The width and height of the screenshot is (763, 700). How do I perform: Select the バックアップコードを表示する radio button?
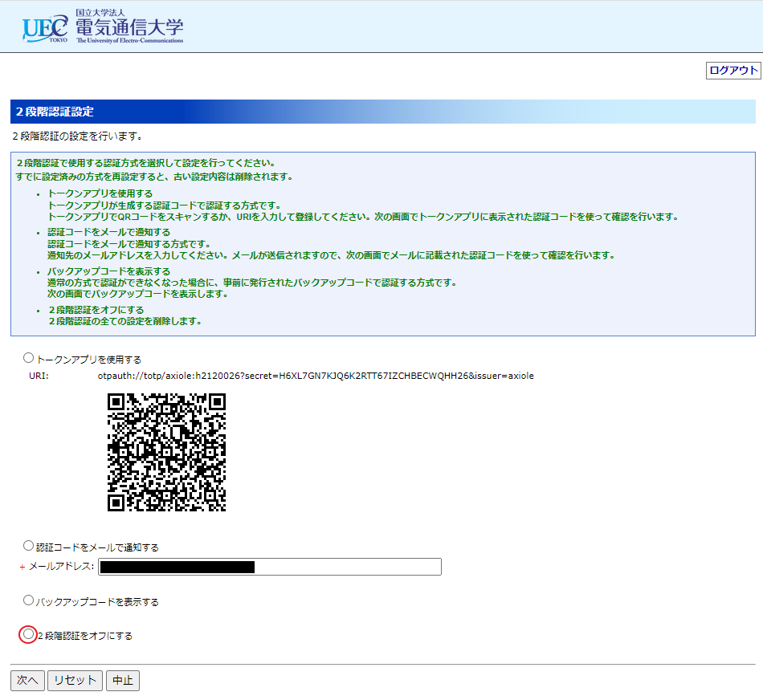[x=29, y=600]
